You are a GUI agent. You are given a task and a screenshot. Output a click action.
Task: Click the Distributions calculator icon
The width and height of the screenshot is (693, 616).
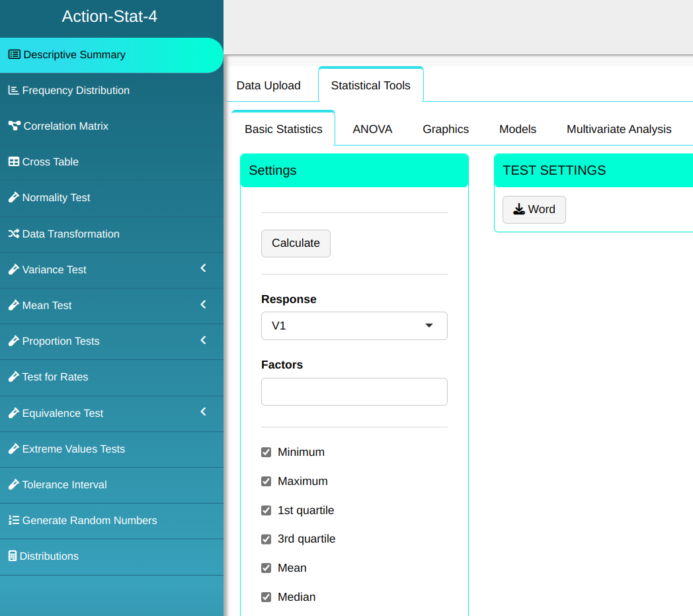pyautogui.click(x=12, y=556)
